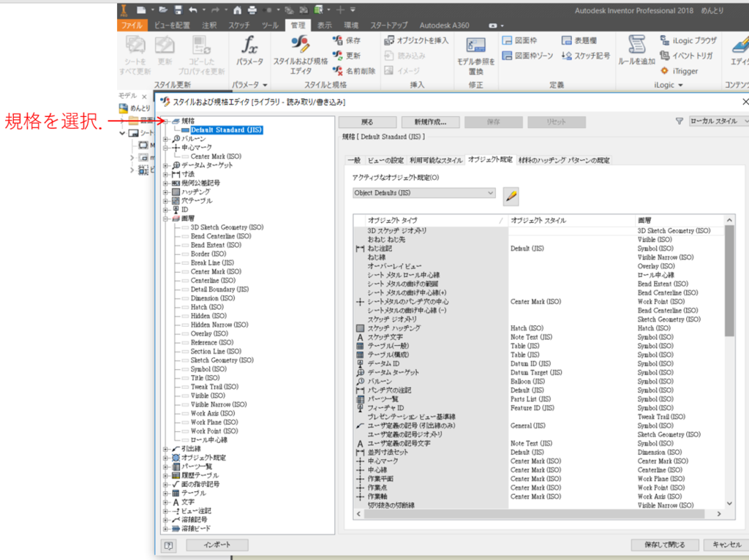Click the Print icon in quick access toolbar
This screenshot has height=560, width=749.
(x=252, y=10)
